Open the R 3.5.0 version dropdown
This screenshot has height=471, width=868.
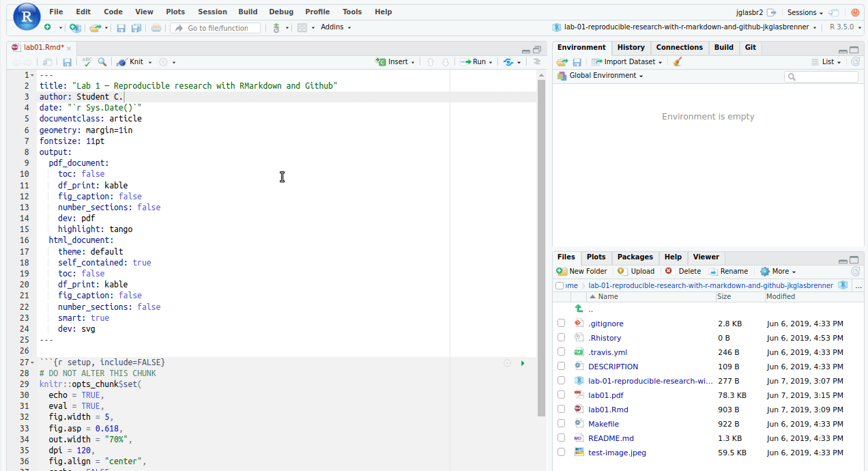[845, 27]
